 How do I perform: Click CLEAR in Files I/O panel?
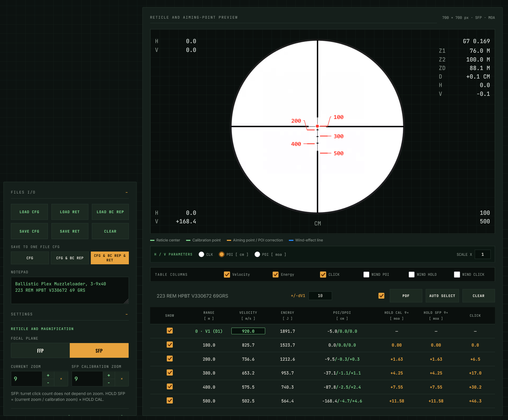pos(110,231)
